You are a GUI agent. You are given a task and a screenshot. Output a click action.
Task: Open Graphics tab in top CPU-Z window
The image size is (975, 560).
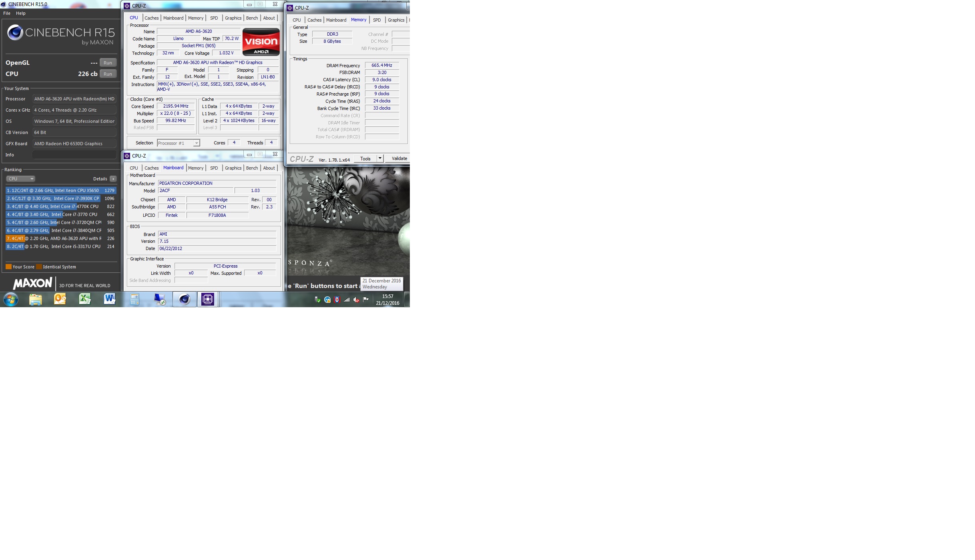point(233,18)
